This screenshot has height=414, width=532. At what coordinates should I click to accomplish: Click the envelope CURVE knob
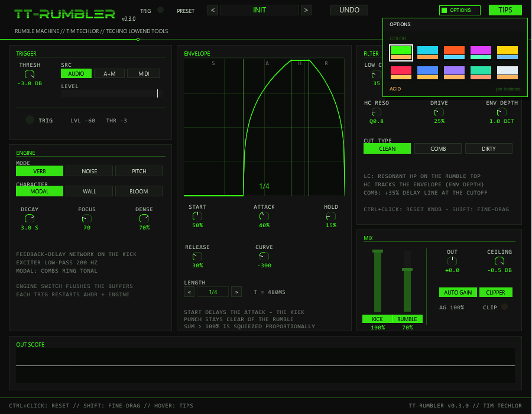264,256
